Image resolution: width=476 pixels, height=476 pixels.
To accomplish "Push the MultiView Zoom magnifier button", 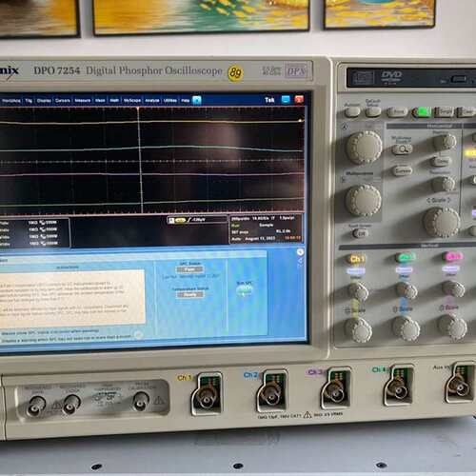I will (402, 149).
